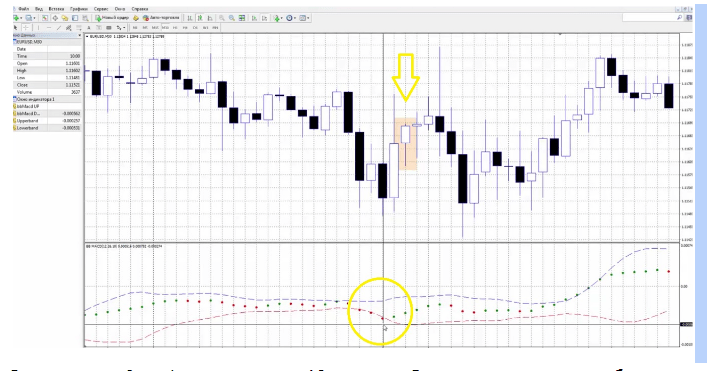Open the Вставка menu

click(56, 9)
